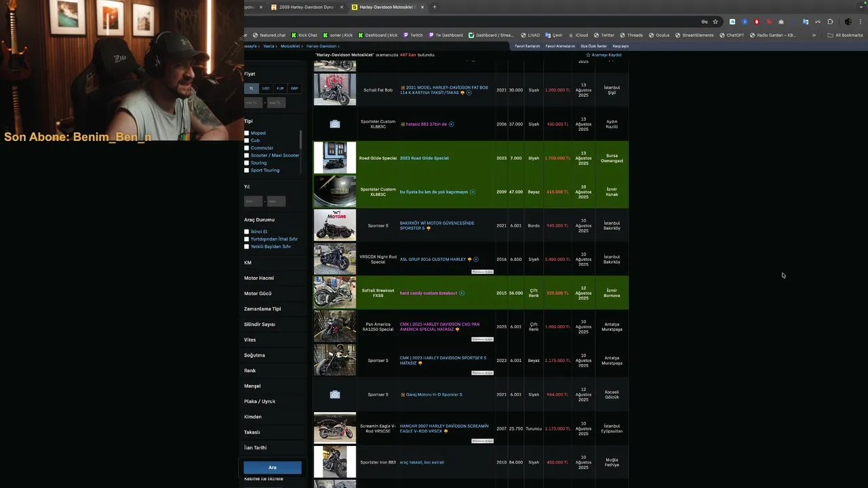The width and height of the screenshot is (868, 488).
Task: Expand the Zamanlama Tipi filter
Action: click(262, 309)
